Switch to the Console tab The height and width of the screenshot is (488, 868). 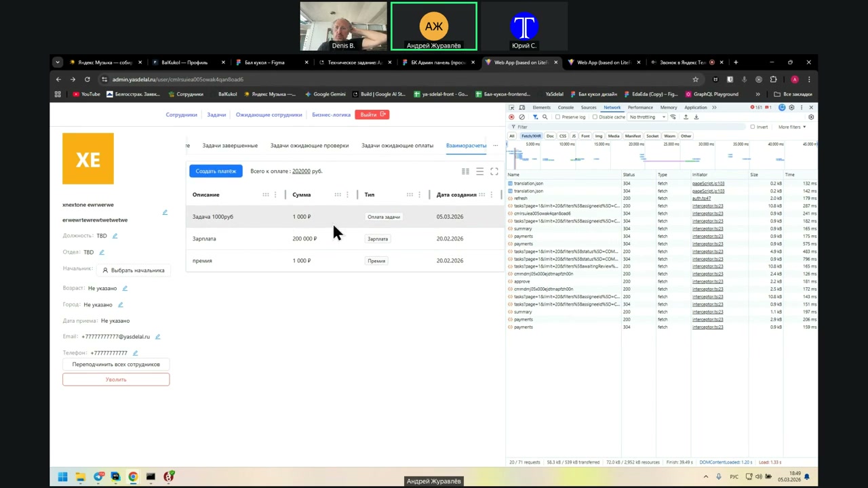pos(566,108)
